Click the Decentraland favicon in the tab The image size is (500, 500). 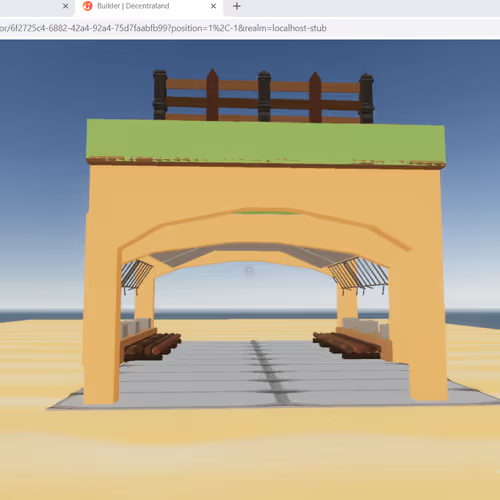coord(87,6)
